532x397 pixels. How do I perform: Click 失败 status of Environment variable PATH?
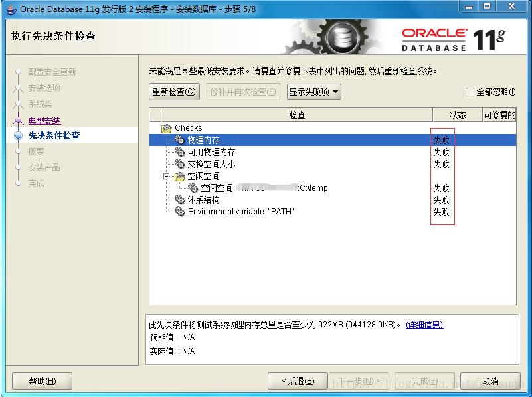click(441, 212)
